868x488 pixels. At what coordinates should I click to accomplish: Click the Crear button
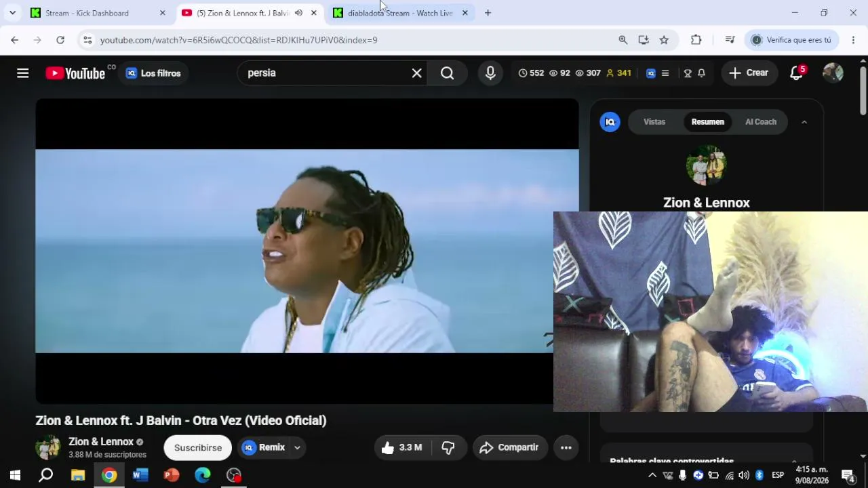tap(749, 73)
